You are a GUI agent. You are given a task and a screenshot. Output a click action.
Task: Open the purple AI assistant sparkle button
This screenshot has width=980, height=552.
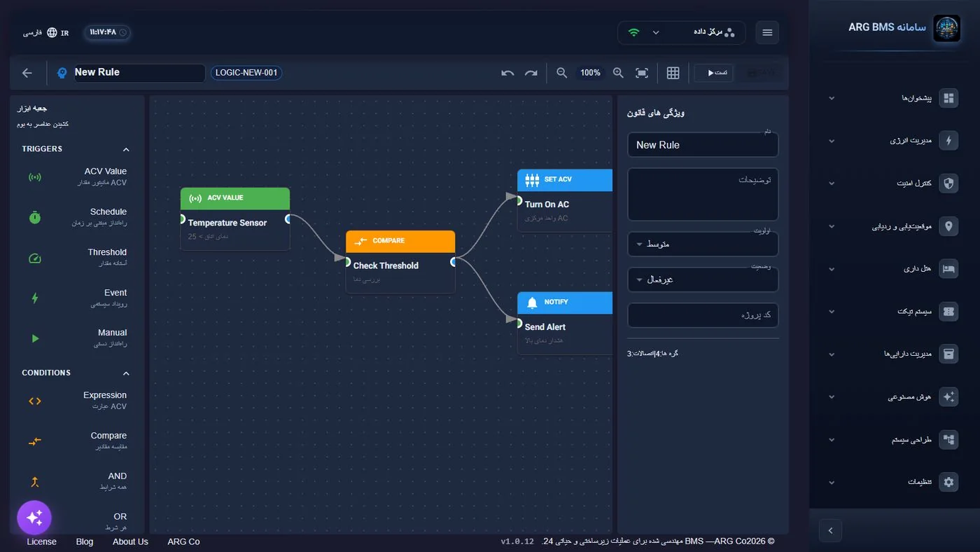(x=34, y=518)
